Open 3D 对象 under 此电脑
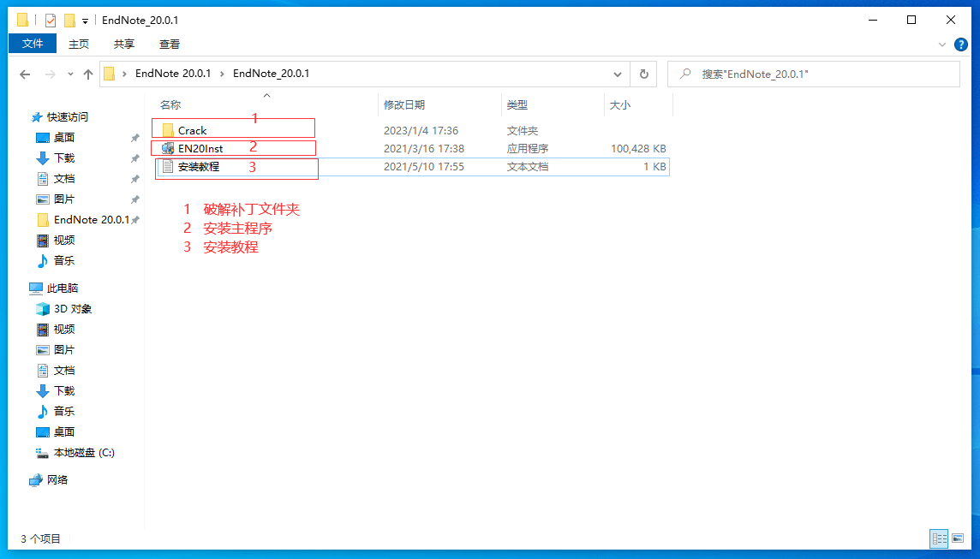The height and width of the screenshot is (559, 980). tap(73, 308)
